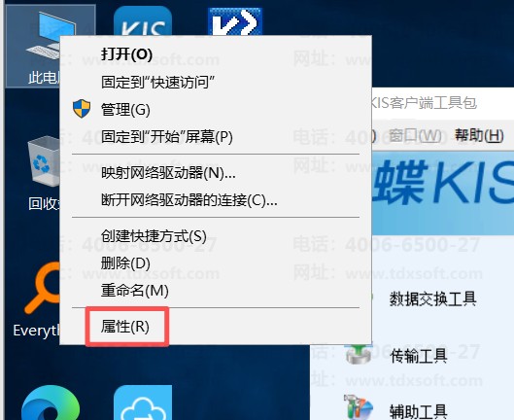Click the Everything search icon
Image resolution: width=514 pixels, height=420 pixels.
pyautogui.click(x=43, y=288)
